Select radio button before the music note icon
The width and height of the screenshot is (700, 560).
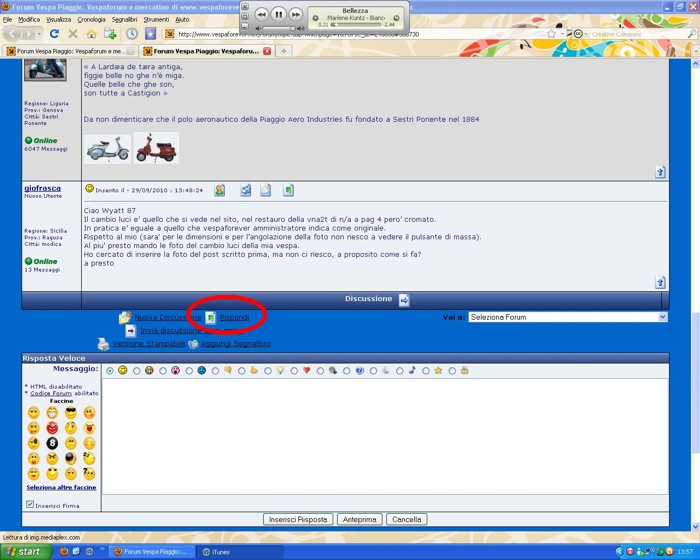pyautogui.click(x=400, y=371)
